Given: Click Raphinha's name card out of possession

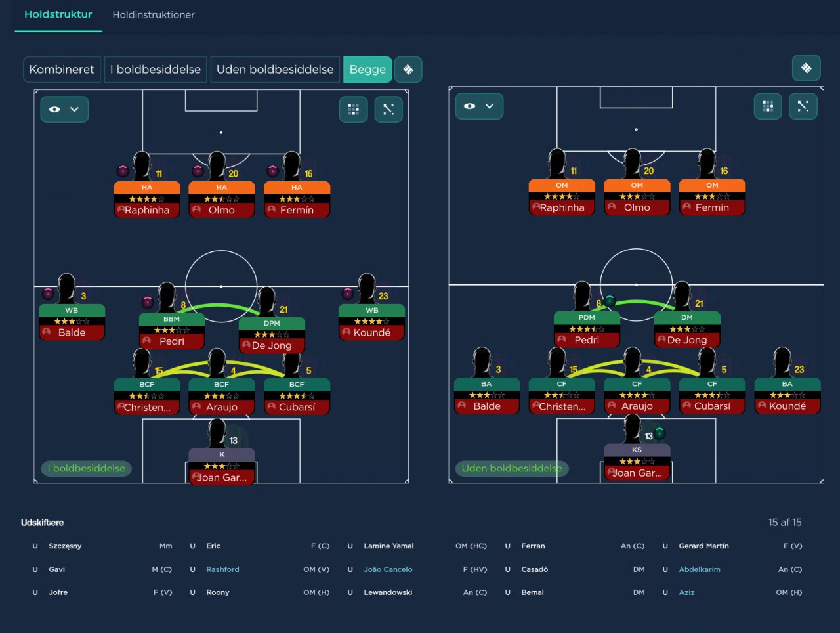Looking at the screenshot, I should click(562, 207).
